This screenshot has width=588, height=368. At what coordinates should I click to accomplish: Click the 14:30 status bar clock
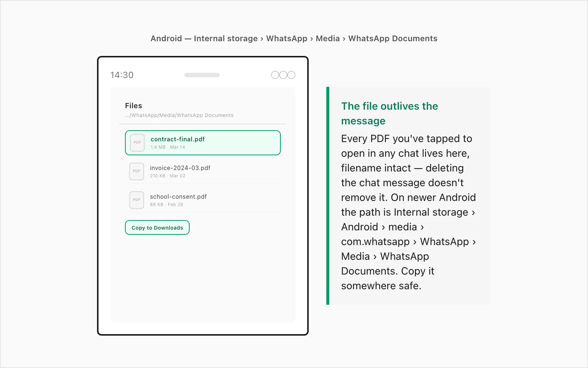tap(122, 75)
